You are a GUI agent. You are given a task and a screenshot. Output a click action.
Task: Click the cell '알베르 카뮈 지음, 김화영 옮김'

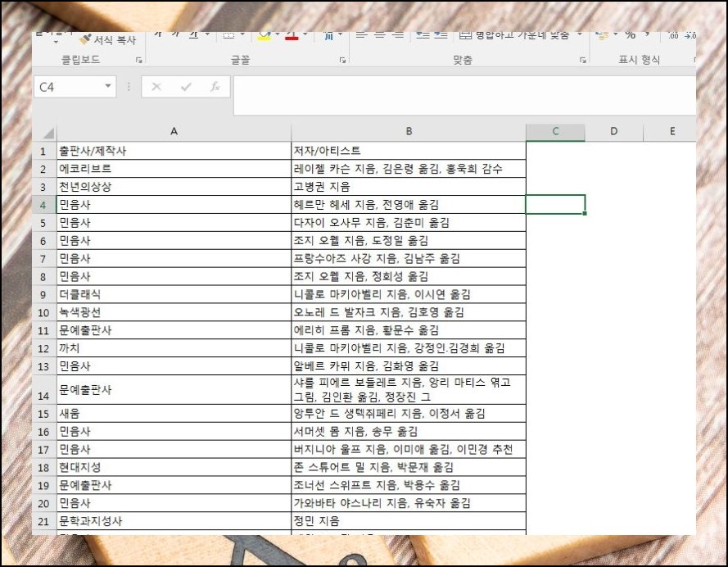409,366
